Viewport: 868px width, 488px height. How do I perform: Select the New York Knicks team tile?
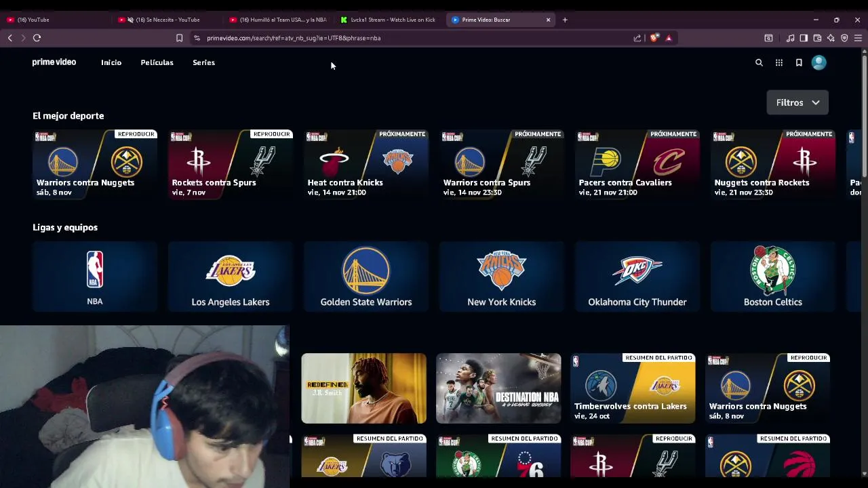coord(502,277)
